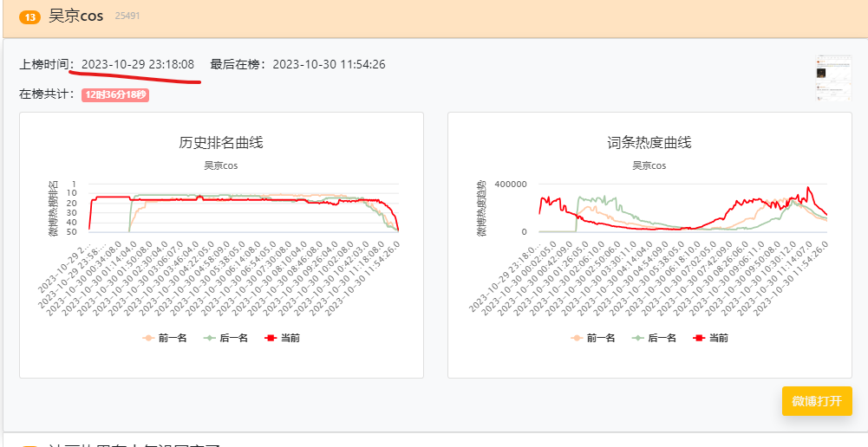The image size is (868, 447).
Task: Select the 最后在榜 2023-10-30 11:54:26 timestamp
Action: (329, 65)
